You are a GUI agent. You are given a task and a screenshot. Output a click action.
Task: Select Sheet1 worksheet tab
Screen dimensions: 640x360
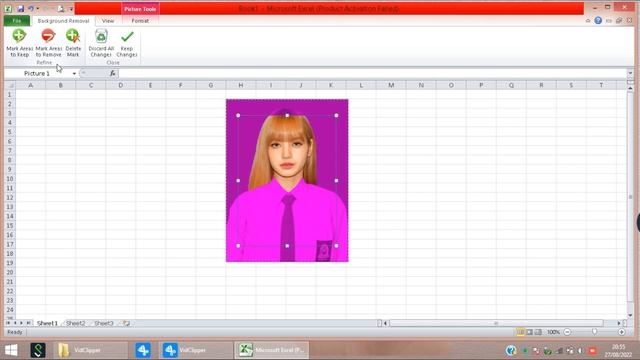[47, 323]
